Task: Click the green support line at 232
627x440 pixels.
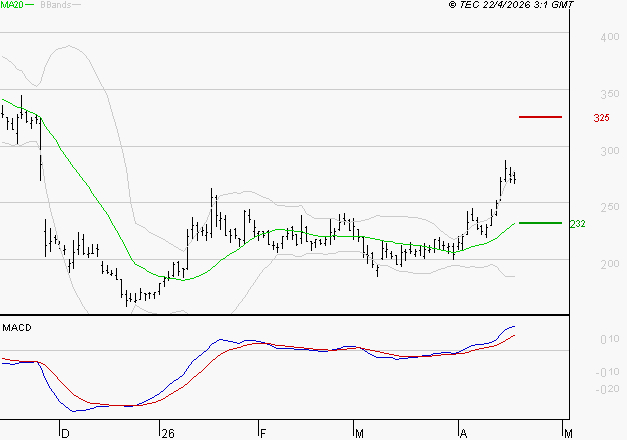Action: pyautogui.click(x=540, y=223)
